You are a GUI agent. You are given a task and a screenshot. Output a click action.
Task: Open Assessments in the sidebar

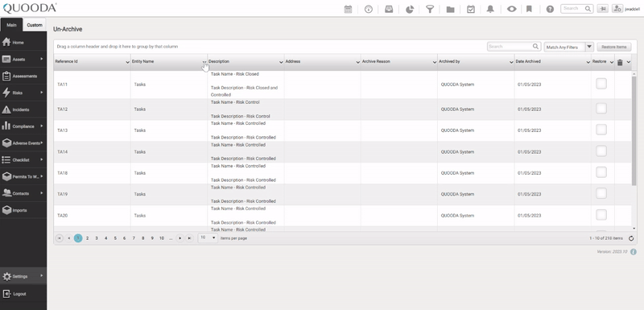(x=23, y=76)
